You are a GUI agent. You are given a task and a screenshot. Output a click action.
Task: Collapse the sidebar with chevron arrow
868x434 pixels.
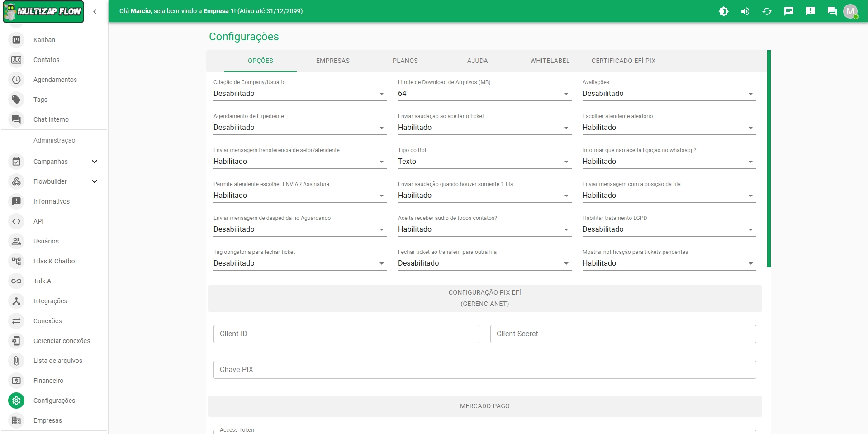[95, 12]
